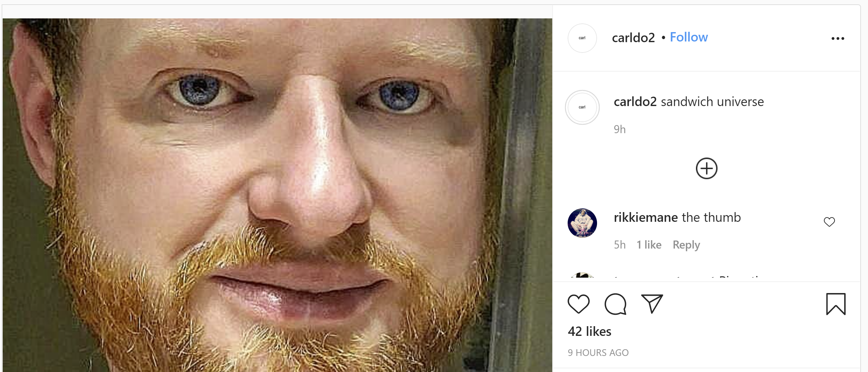Open partially visible commenter avatar below
The image size is (868, 372).
[582, 275]
